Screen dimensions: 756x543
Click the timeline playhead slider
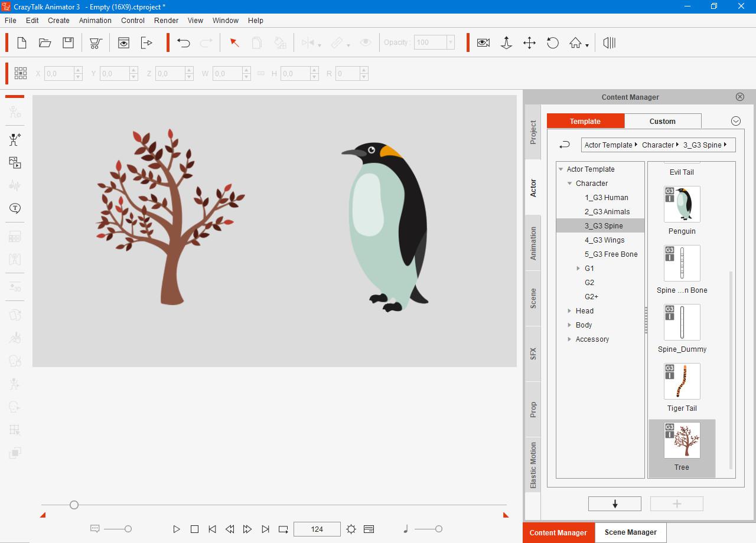pos(74,505)
